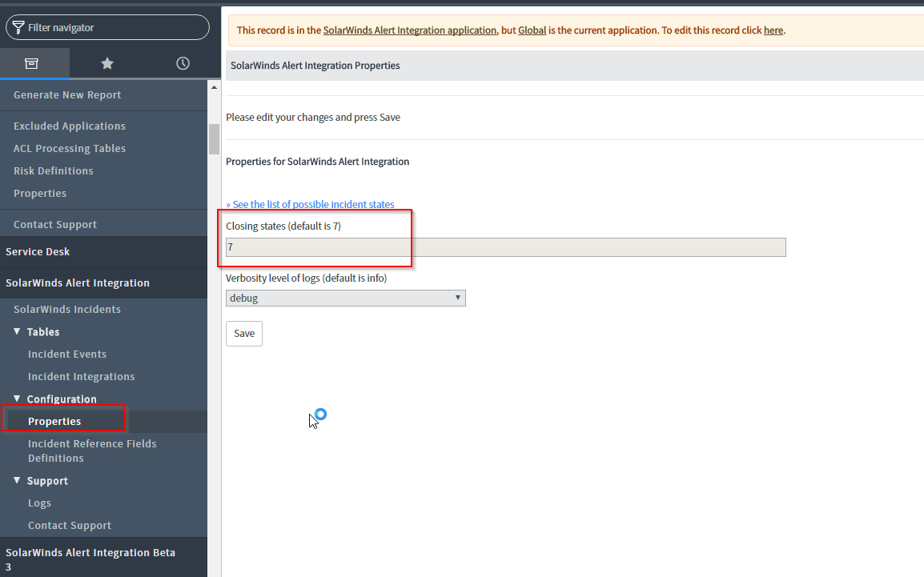Screen dimensions: 924x577
Task: Select Properties under Configuration
Action: click(x=54, y=421)
